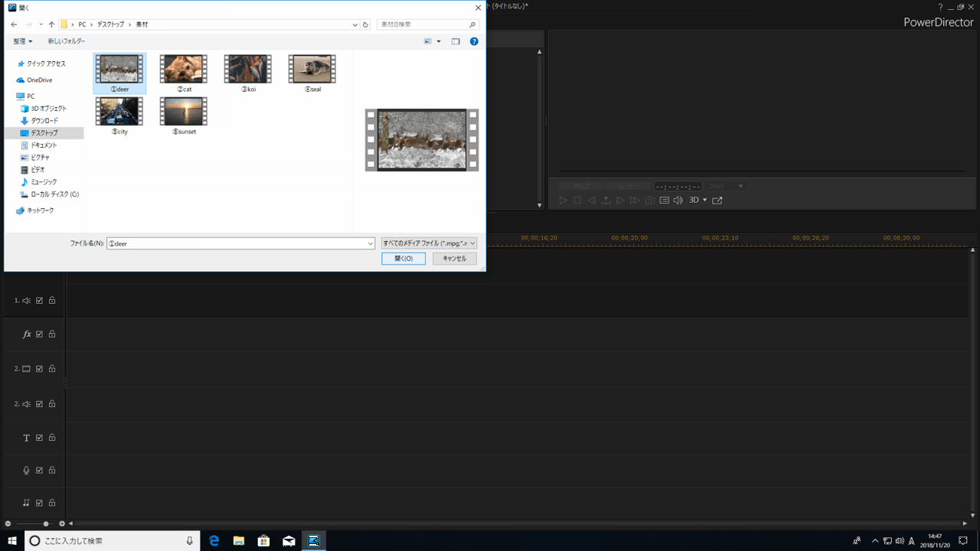Play preview in PowerDirector player
The height and width of the screenshot is (551, 980).
point(563,201)
